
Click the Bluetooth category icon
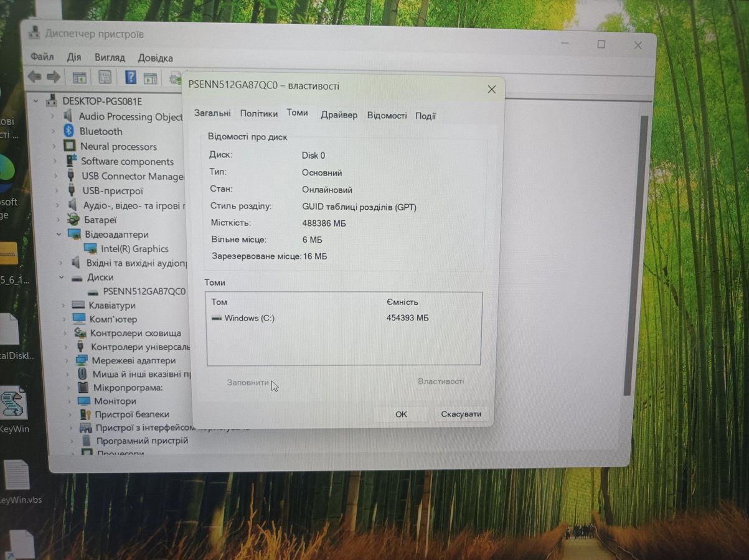(69, 131)
